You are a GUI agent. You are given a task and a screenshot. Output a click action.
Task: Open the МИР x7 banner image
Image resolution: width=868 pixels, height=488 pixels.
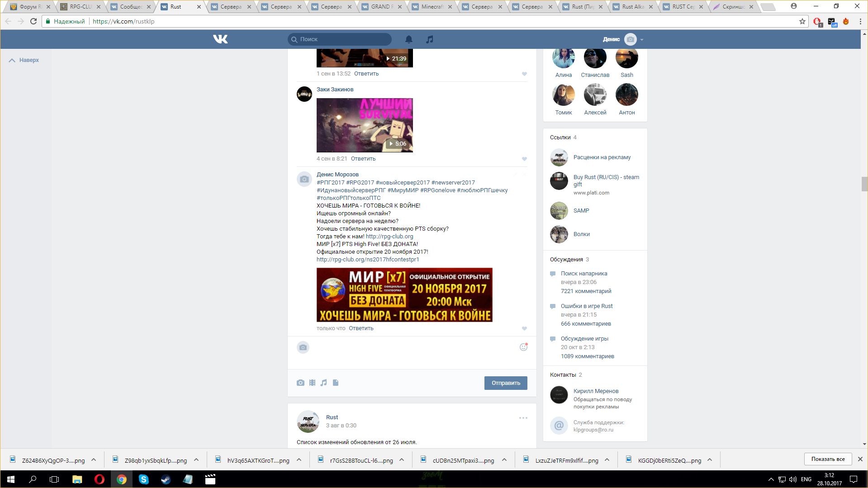(x=404, y=295)
